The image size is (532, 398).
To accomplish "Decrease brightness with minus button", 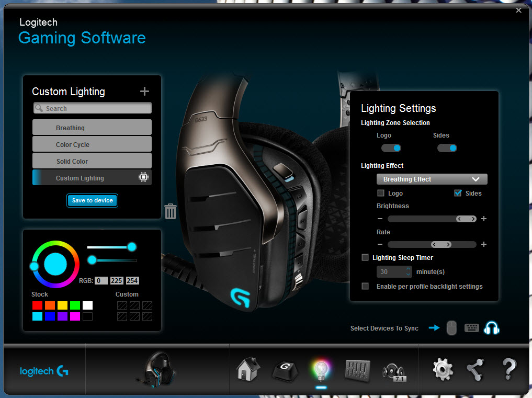I will pos(380,219).
